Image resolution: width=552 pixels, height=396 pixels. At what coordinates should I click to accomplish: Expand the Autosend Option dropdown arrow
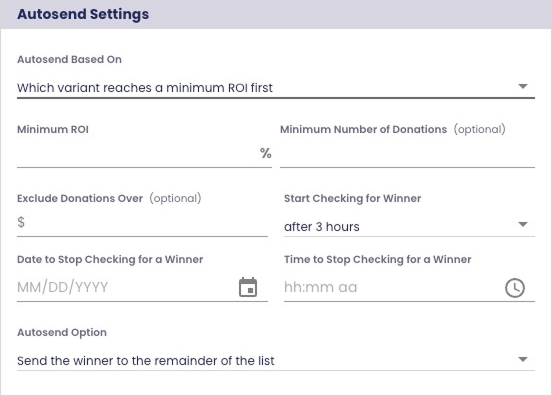[523, 359]
